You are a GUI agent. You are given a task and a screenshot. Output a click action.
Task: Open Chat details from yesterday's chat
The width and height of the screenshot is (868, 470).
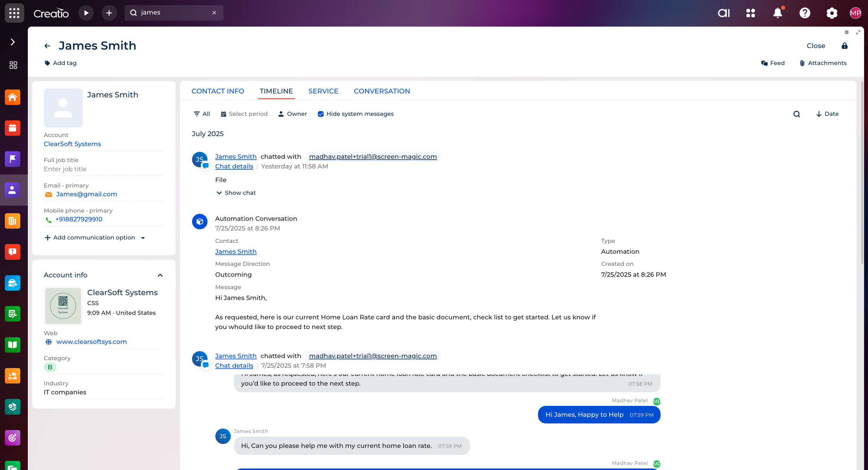coord(234,166)
